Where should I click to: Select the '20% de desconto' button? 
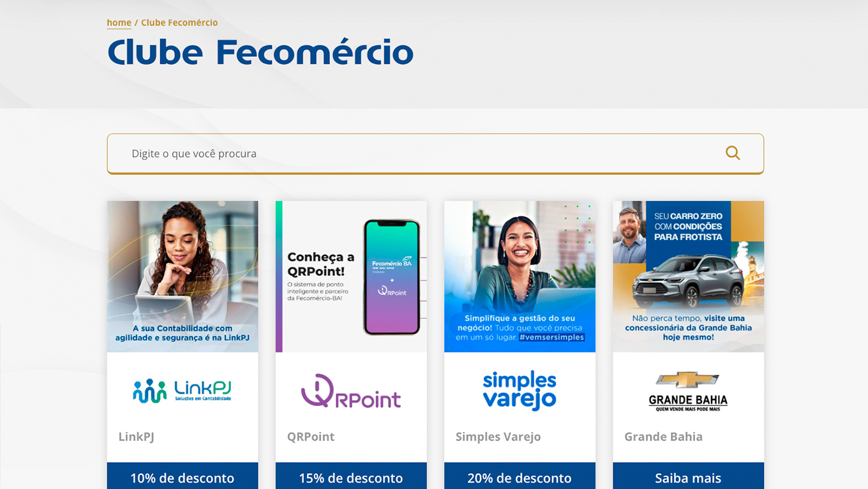pyautogui.click(x=520, y=477)
